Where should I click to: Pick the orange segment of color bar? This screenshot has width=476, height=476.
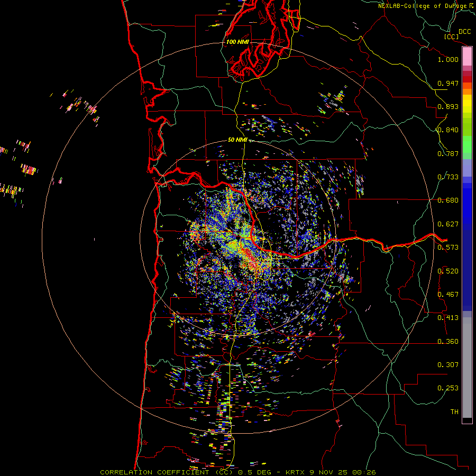[467, 91]
